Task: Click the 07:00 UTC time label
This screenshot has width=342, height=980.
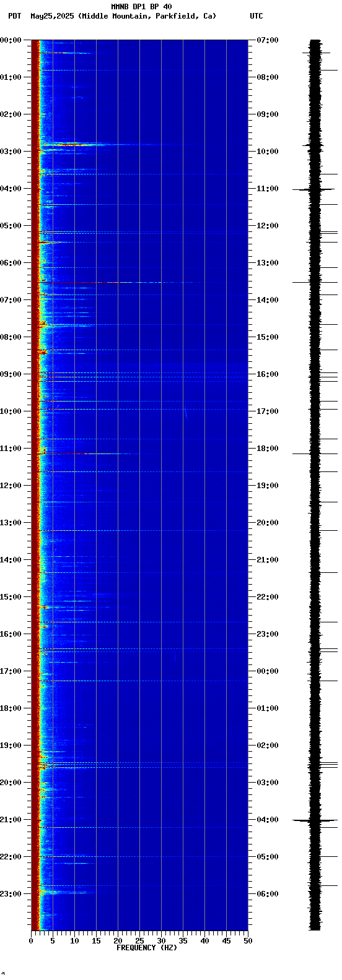Action: tap(268, 40)
